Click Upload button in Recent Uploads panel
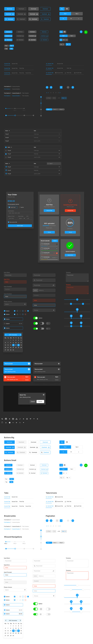 (55, 241)
